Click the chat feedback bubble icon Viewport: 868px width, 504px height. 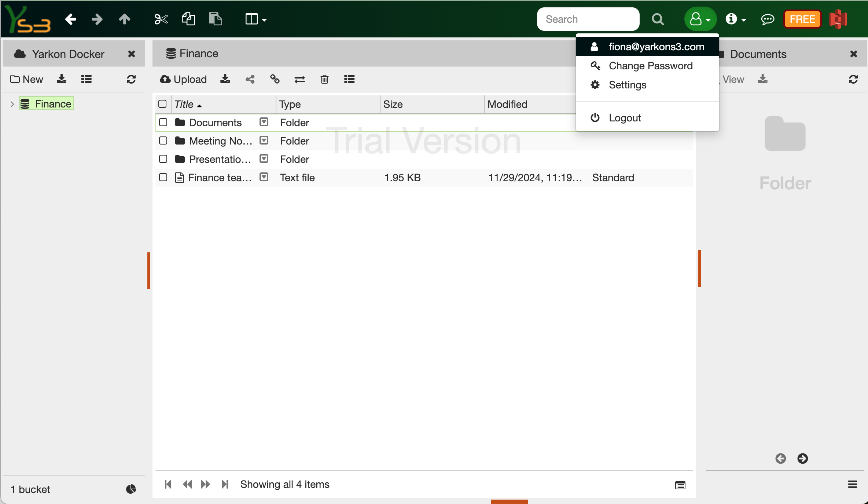pos(767,19)
